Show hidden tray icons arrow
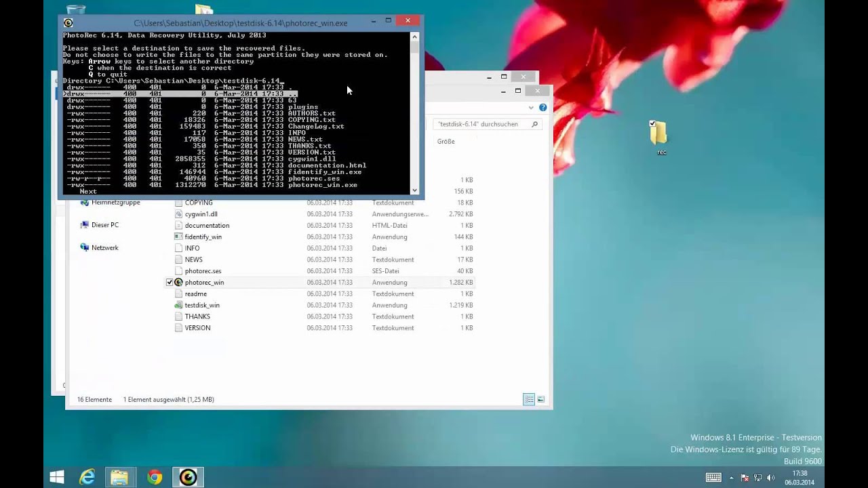 point(732,478)
